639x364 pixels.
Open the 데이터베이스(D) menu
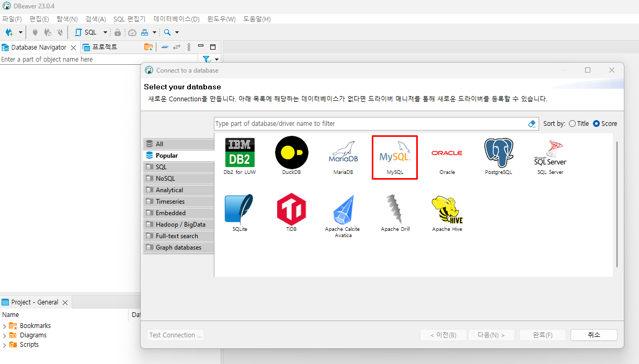(x=177, y=19)
